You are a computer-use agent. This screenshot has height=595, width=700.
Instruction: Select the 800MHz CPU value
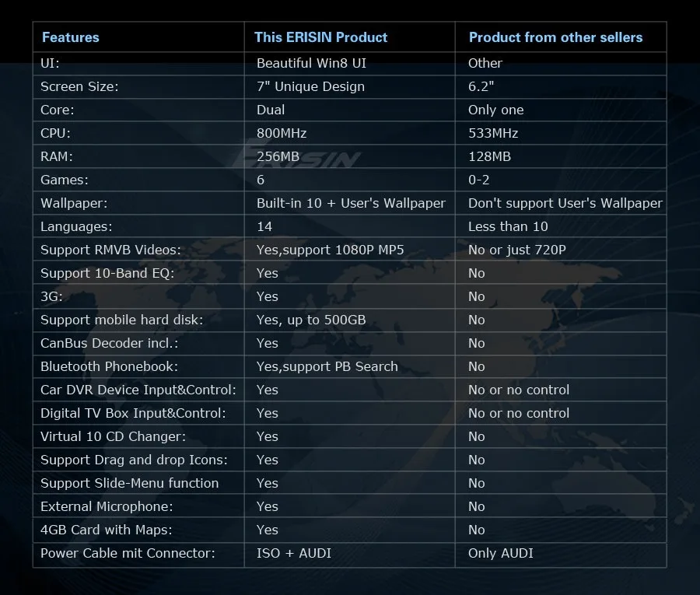pos(282,134)
